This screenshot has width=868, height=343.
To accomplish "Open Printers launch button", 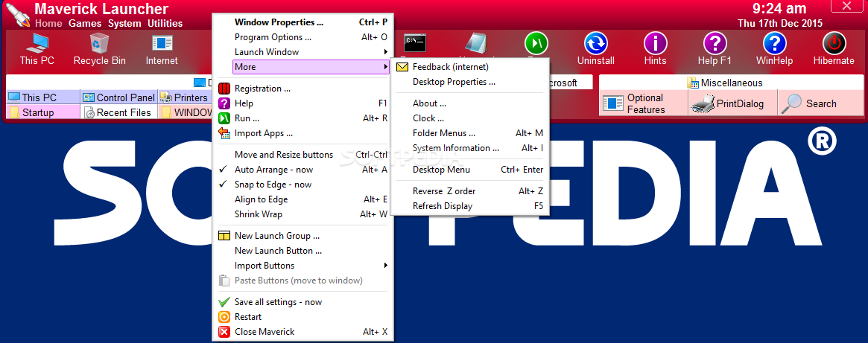I will pos(185,97).
